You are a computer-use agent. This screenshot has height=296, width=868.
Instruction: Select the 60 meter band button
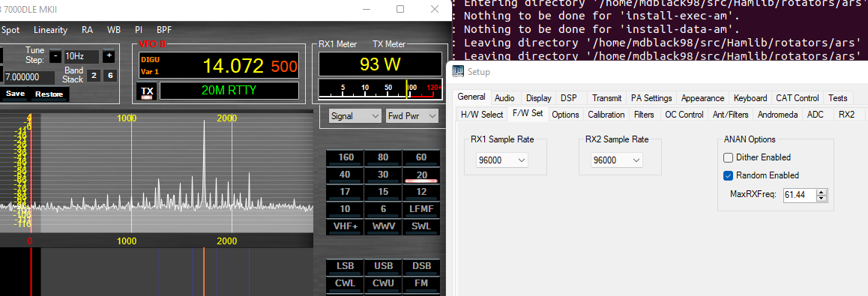[421, 157]
